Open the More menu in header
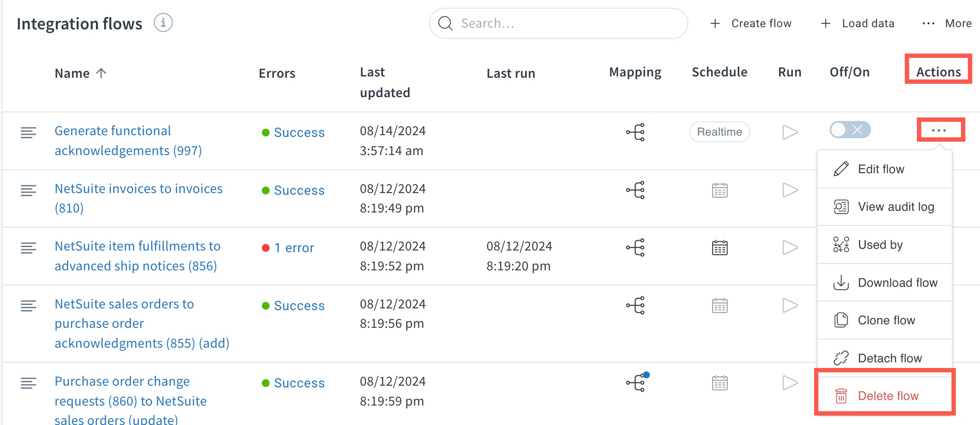 click(947, 23)
